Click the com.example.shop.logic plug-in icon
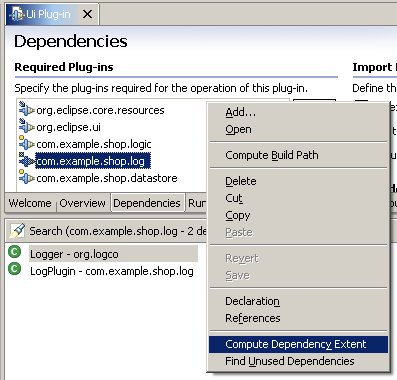Image resolution: width=397 pixels, height=380 pixels. tap(27, 143)
